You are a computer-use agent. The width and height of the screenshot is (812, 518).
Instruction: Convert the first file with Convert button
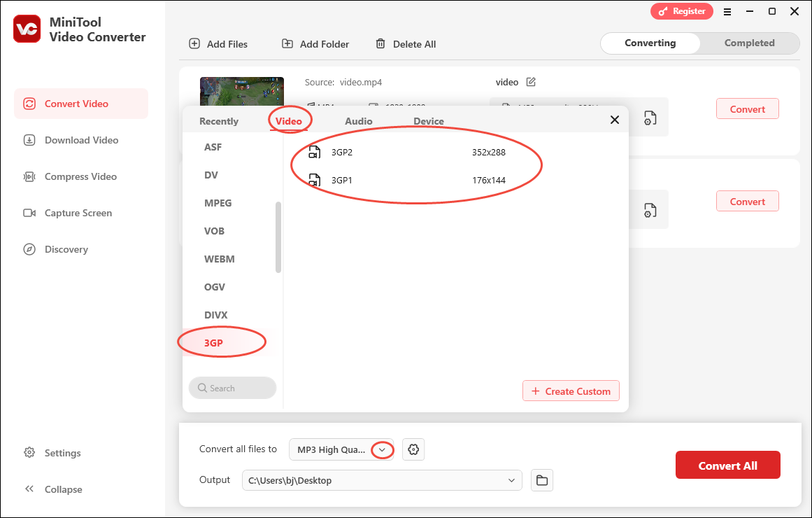[x=747, y=109]
